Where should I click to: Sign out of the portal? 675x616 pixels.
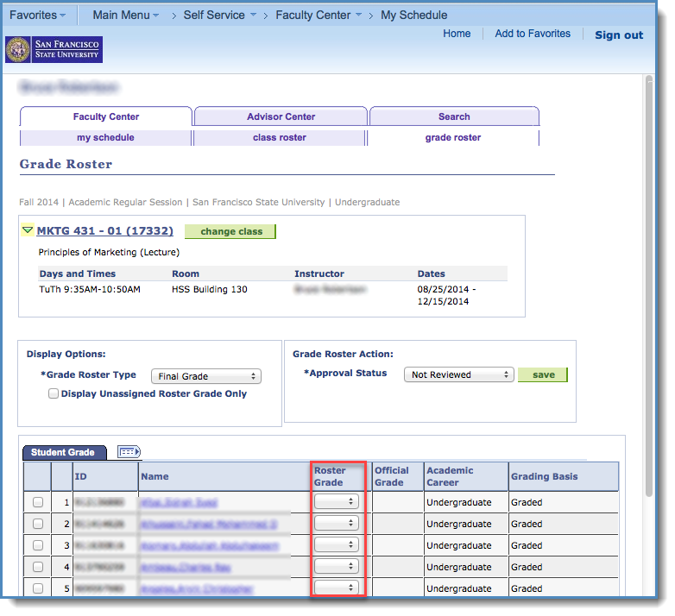click(619, 35)
